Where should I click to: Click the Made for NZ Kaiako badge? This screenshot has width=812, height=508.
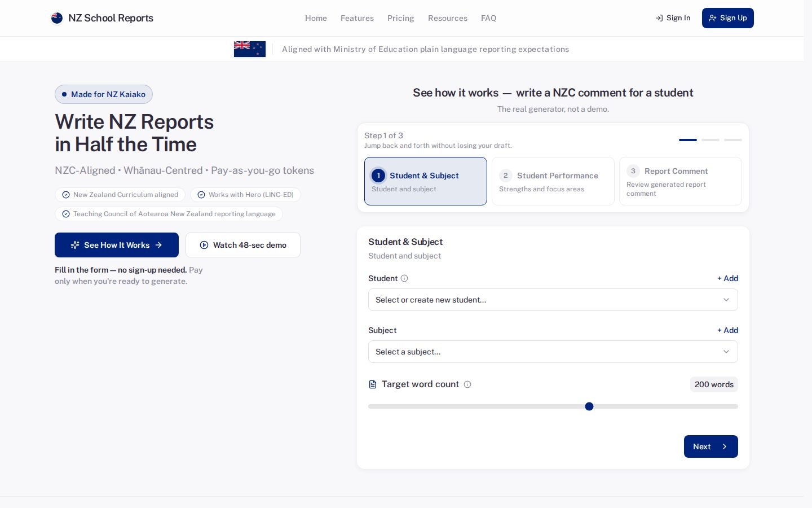[104, 94]
